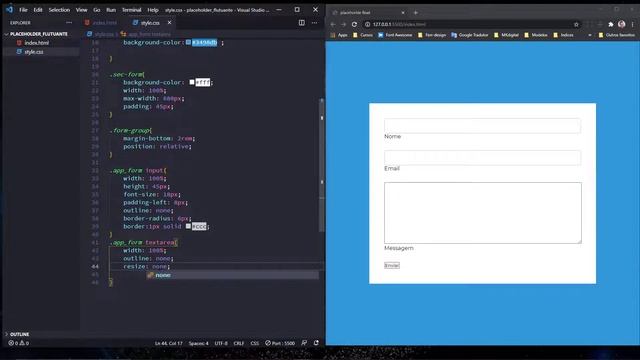The height and width of the screenshot is (360, 640).
Task: Open the Fon-design bookmark folder
Action: click(432, 35)
